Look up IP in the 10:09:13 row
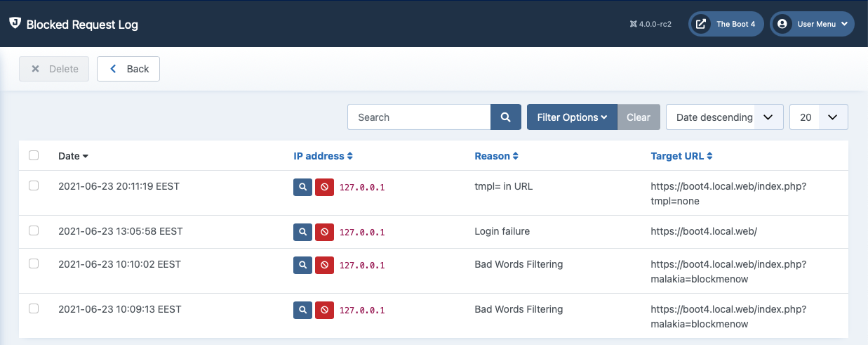This screenshot has height=345, width=868. 302,310
